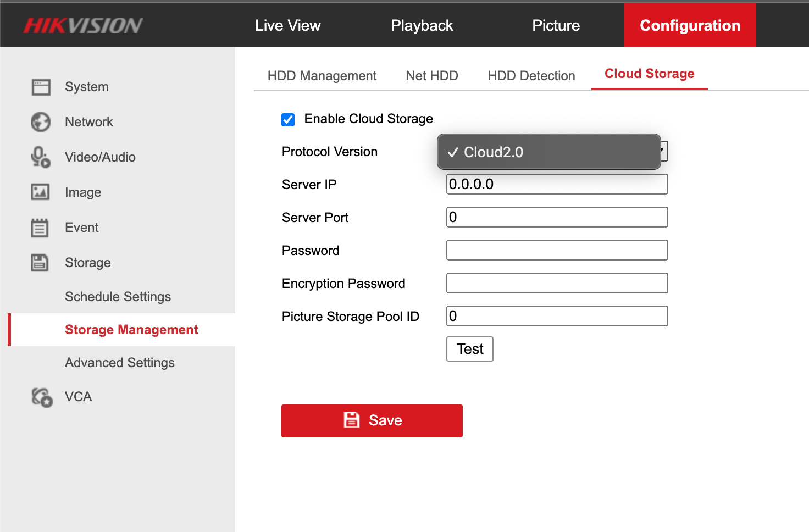Open the Live View menu

point(287,25)
